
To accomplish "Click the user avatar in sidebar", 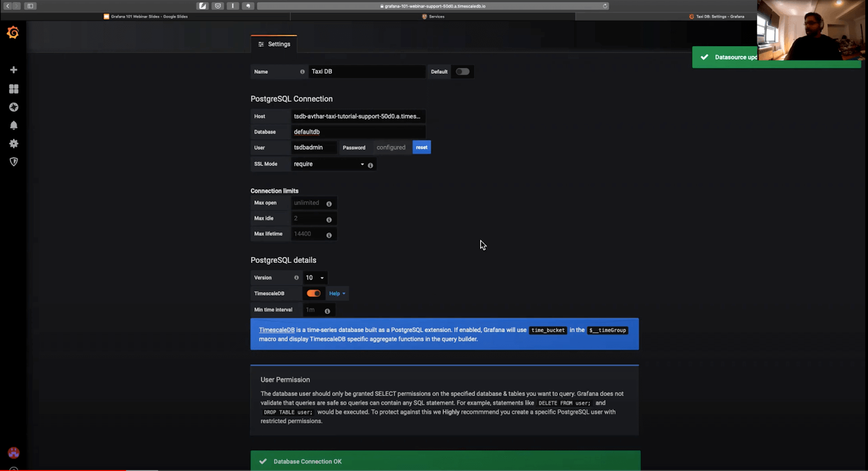I will click(14, 453).
